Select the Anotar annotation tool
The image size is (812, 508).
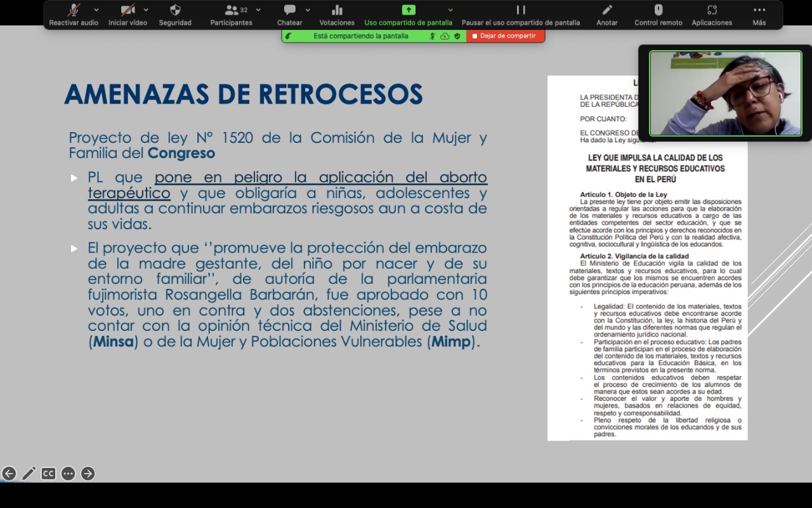pos(607,15)
